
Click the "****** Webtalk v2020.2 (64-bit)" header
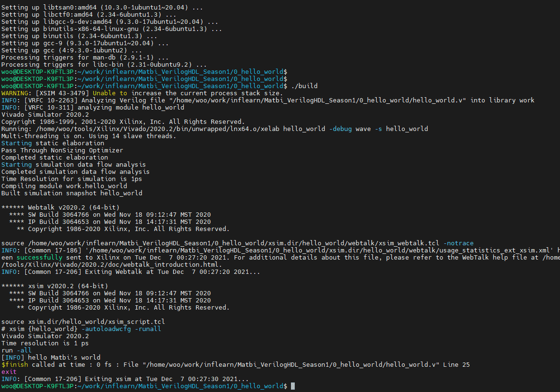coord(60,207)
